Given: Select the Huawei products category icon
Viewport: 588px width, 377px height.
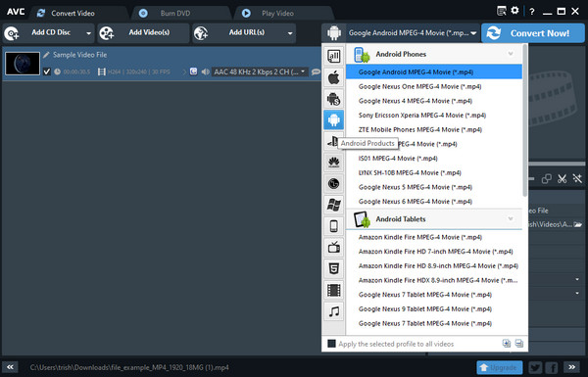Looking at the screenshot, I should (x=333, y=163).
